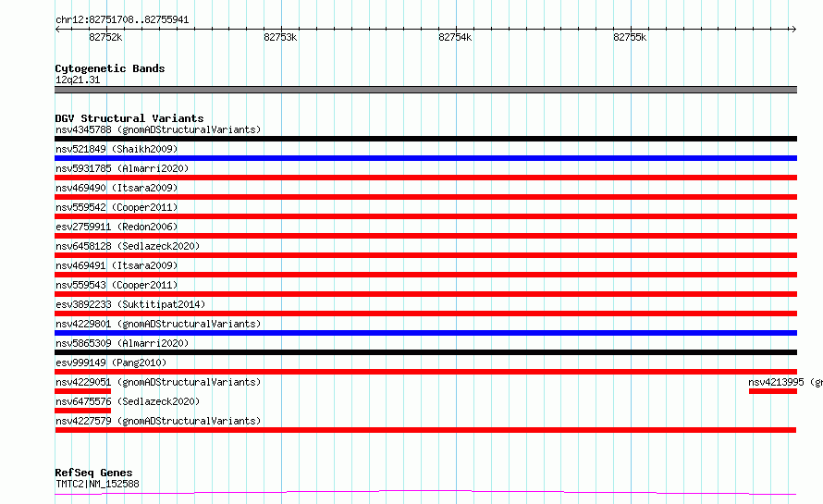Click the Cytogenetic Bands track heading
823x504 pixels.
click(x=110, y=68)
